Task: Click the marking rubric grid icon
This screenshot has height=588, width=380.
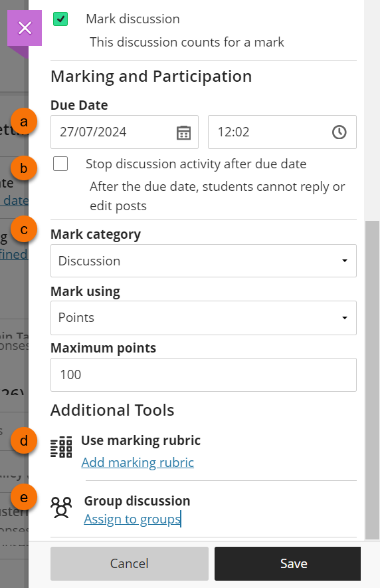Action: [x=61, y=447]
